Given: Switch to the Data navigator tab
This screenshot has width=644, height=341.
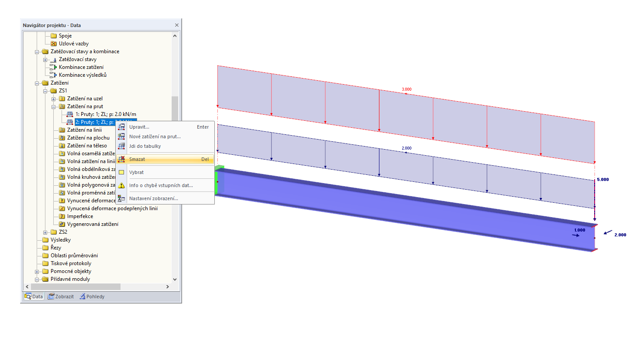Looking at the screenshot, I should tap(34, 297).
